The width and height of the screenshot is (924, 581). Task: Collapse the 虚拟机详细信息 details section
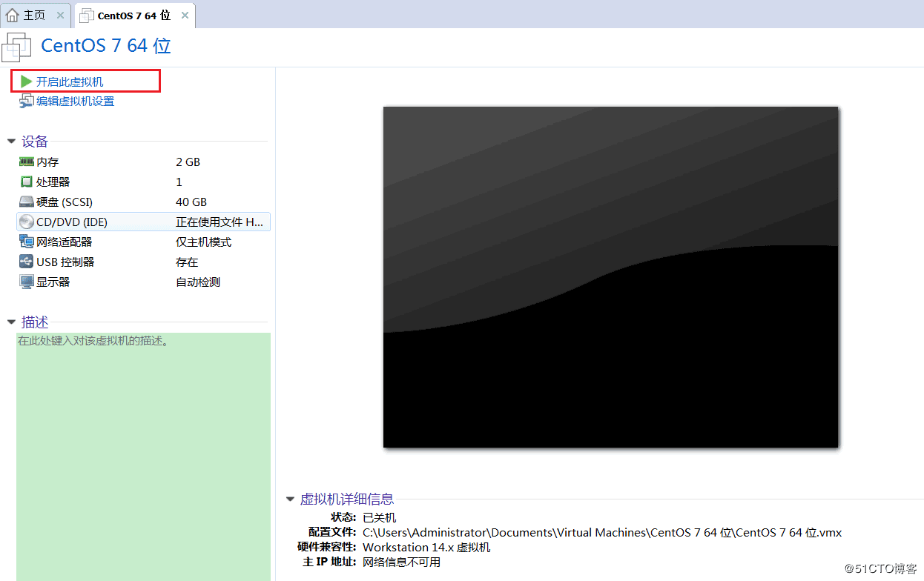290,499
